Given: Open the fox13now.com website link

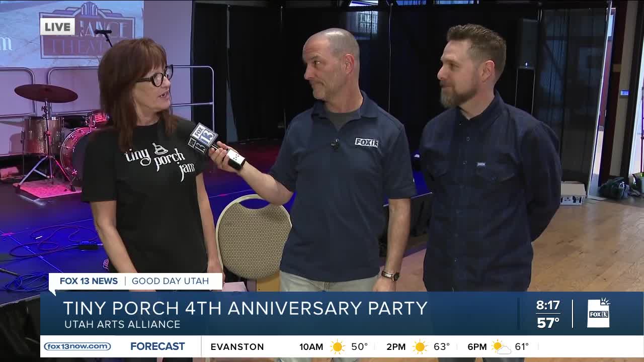Looking at the screenshot, I should click(x=77, y=346).
